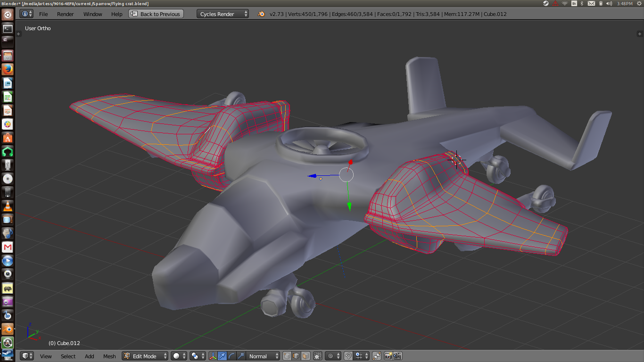The height and width of the screenshot is (362, 644).
Task: Launch Firefox from the dock
Action: (8, 69)
